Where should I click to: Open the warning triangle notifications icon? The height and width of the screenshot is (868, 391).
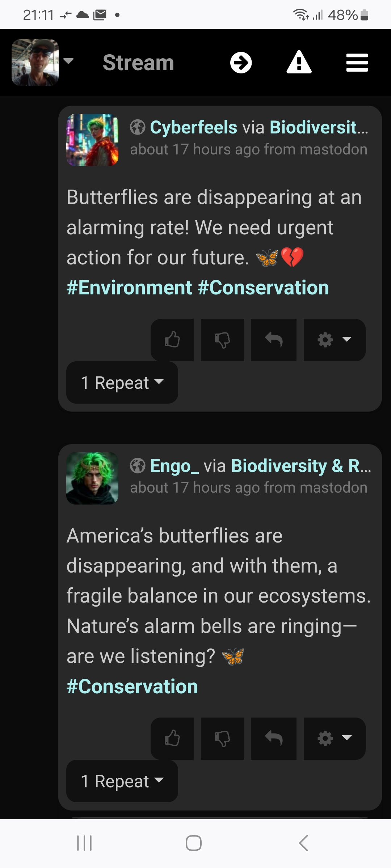(x=299, y=63)
